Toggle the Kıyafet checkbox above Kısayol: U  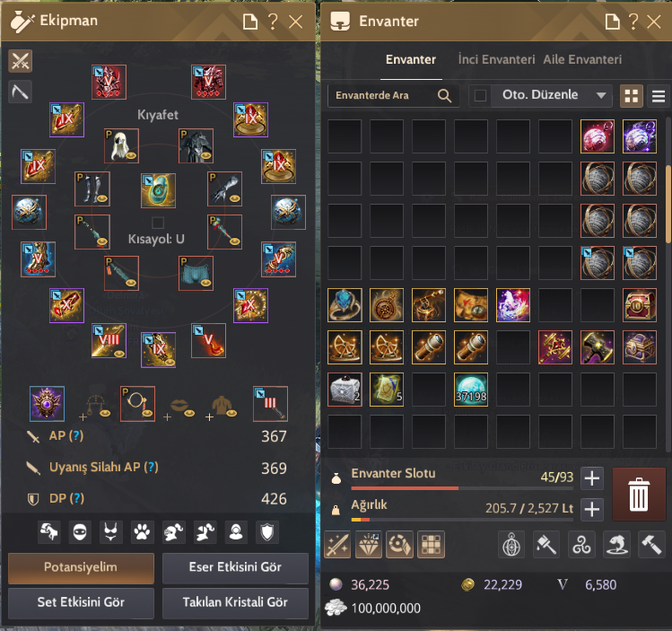pos(158,223)
